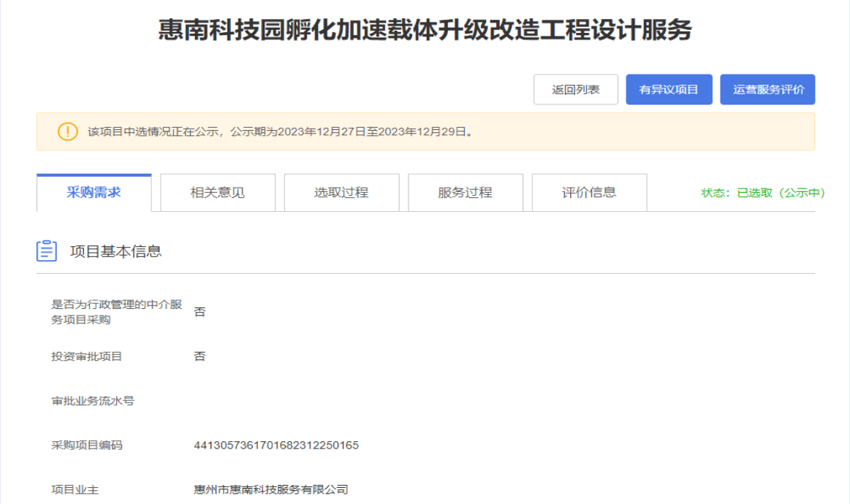Click the clipboard icon beside 项目基本信息
The image size is (850, 504).
click(x=47, y=251)
